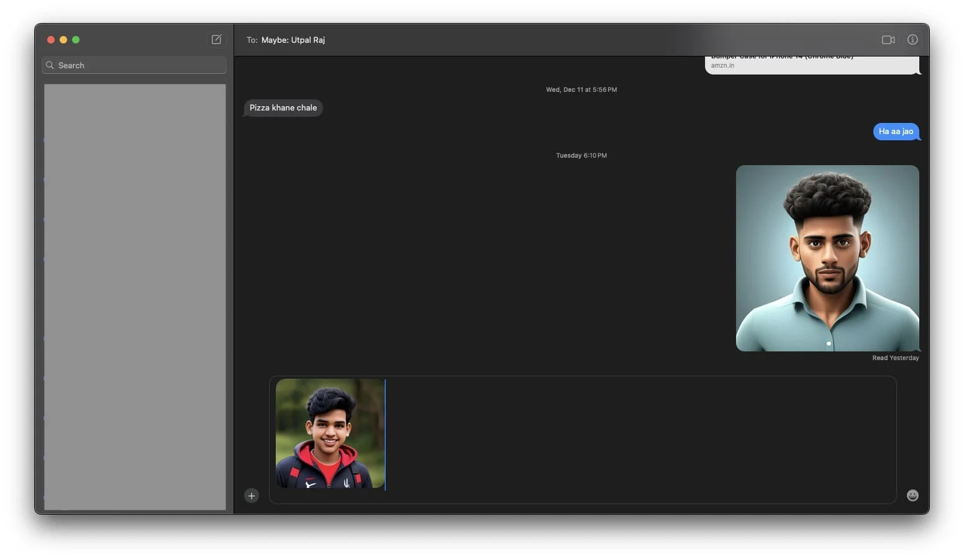
Task: Click the 'Maybe: Utpal Raj' recipient name
Action: coord(293,40)
